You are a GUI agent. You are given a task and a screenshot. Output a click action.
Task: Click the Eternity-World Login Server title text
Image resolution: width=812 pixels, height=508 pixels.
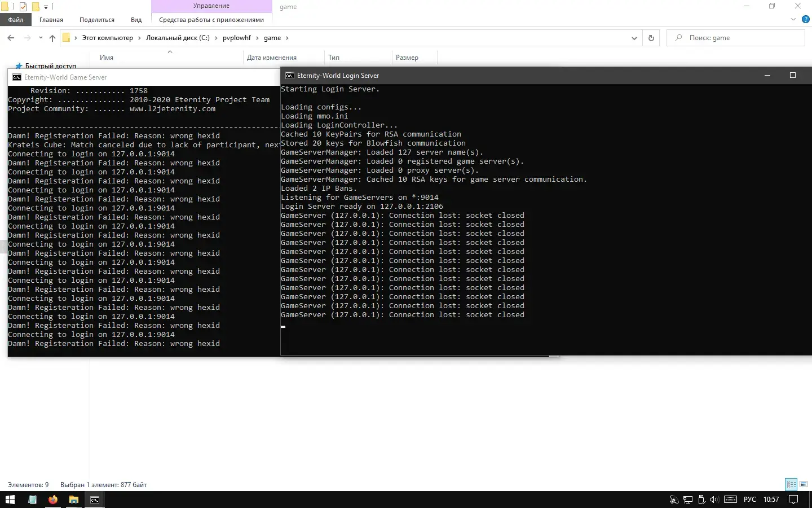coord(338,76)
